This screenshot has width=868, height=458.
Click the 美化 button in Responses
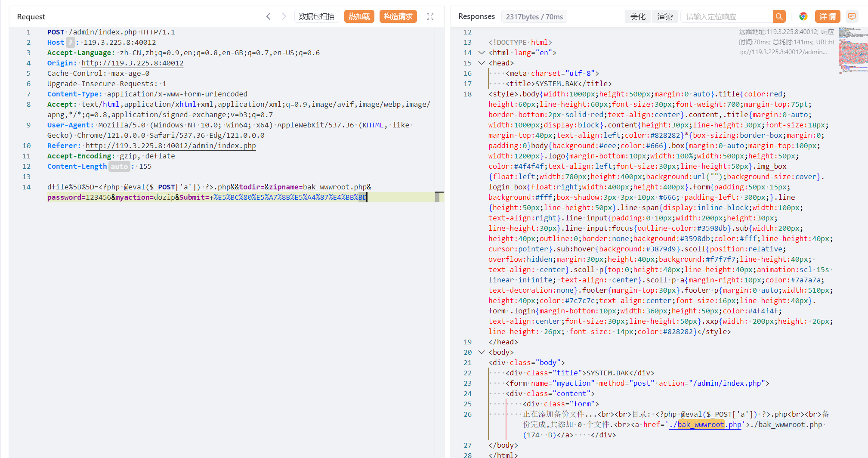(638, 16)
